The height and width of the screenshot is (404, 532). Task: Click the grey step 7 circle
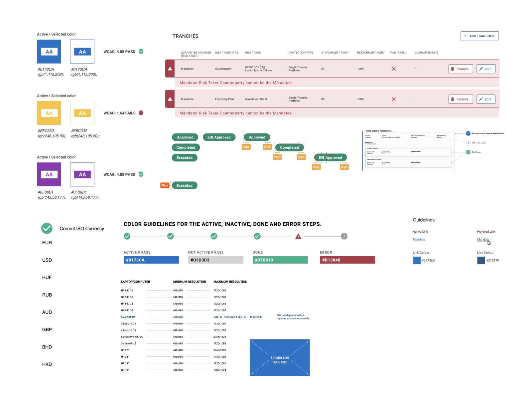pos(344,236)
